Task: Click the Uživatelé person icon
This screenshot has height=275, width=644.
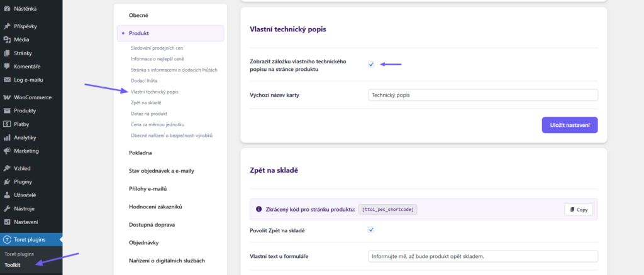Action: (x=6, y=195)
